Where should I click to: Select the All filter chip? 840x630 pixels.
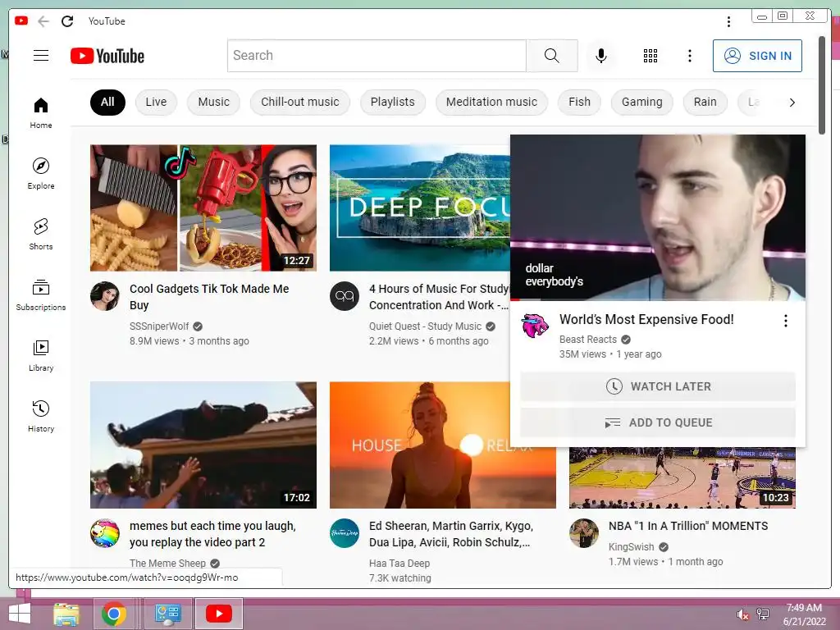(107, 103)
